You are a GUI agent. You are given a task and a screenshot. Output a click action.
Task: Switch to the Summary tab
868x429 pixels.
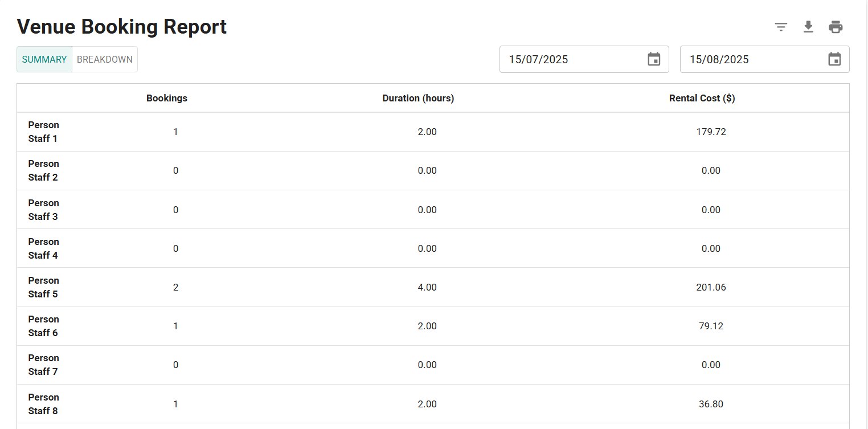(x=44, y=59)
